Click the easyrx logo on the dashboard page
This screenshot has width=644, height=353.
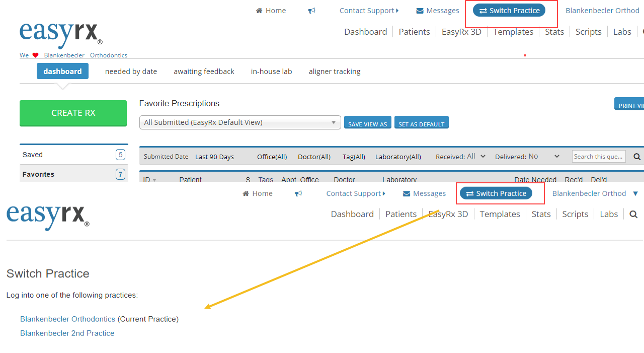click(61, 35)
